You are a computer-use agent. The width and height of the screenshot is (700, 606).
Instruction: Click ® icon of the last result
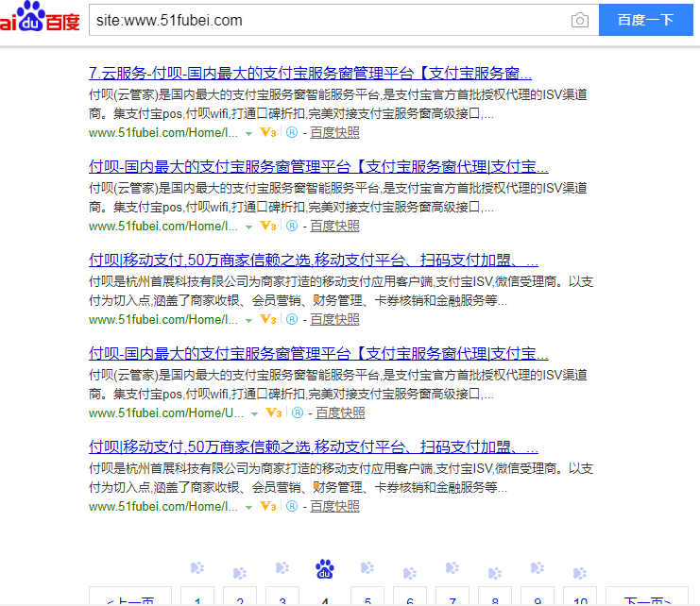click(292, 506)
